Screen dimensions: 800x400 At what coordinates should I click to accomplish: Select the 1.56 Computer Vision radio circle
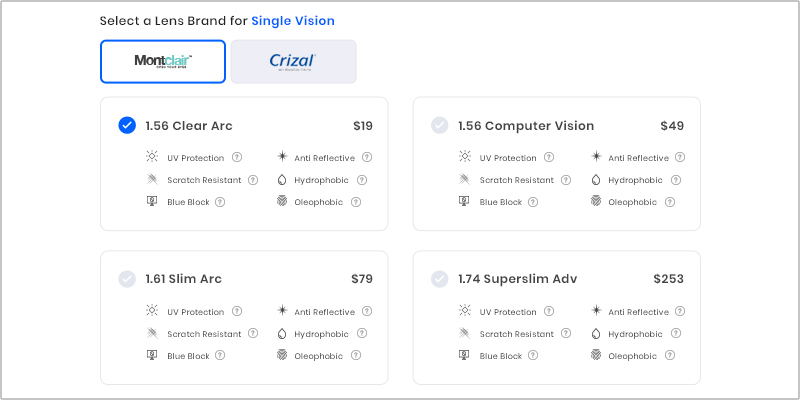point(439,126)
